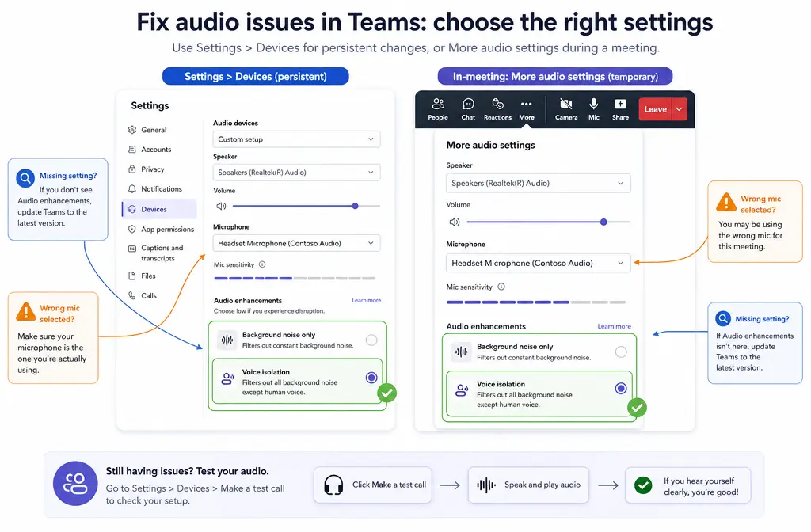Click the General gear icon

(132, 130)
